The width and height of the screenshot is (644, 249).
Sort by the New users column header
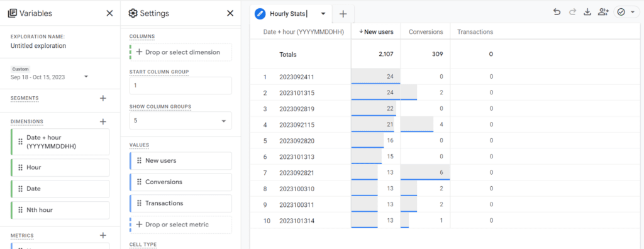tap(376, 31)
